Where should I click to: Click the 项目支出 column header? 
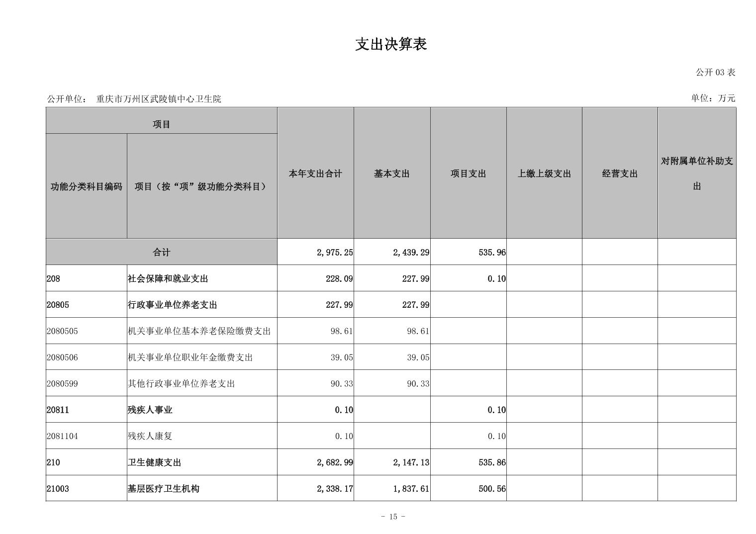(468, 174)
